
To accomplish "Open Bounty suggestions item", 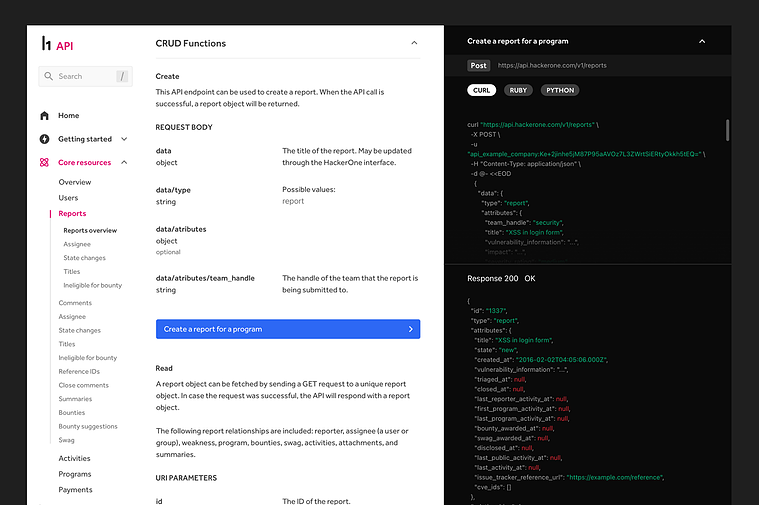I will point(88,426).
